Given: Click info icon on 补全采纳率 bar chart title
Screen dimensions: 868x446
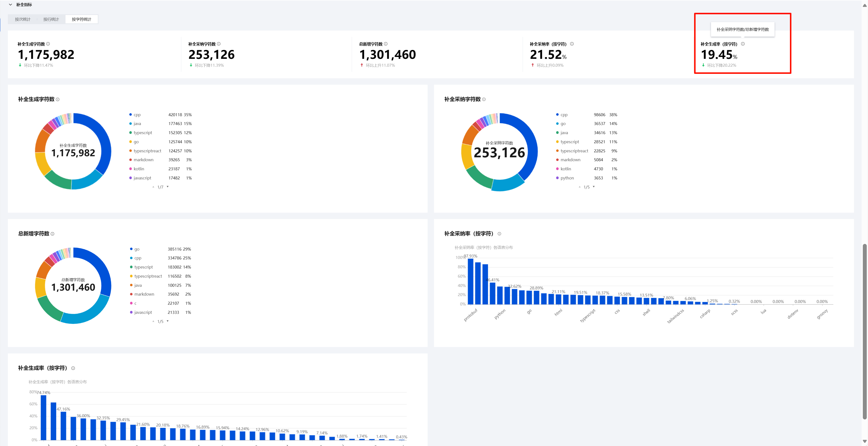Looking at the screenshot, I should pyautogui.click(x=499, y=234).
